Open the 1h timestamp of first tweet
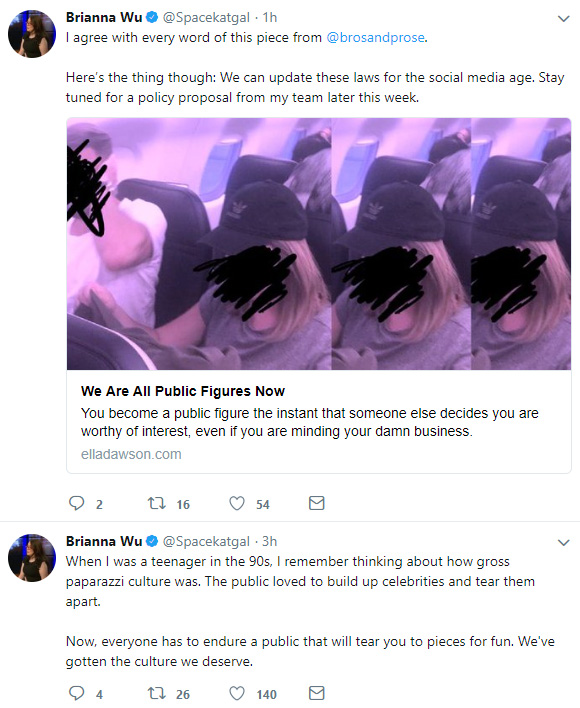 click(270, 17)
